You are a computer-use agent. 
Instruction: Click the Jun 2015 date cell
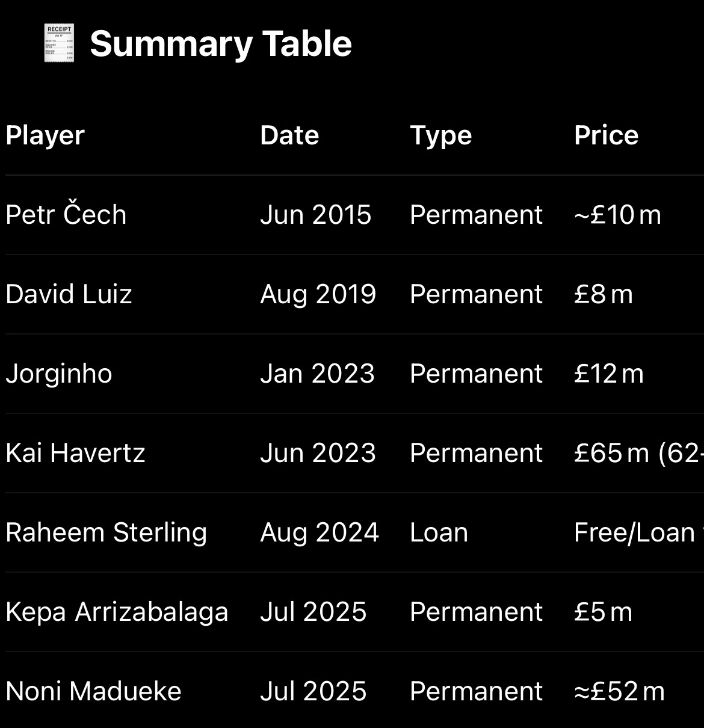point(316,215)
